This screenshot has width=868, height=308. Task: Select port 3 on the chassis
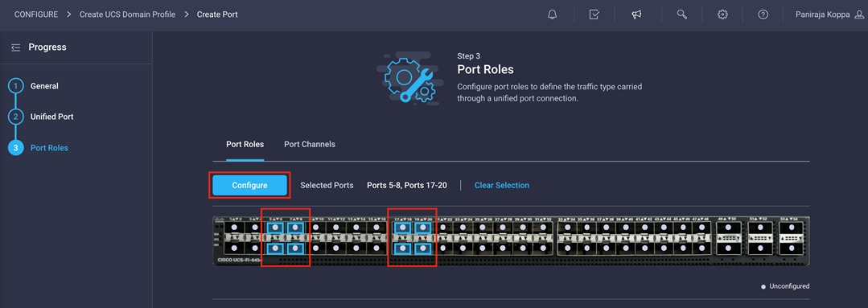click(x=255, y=228)
